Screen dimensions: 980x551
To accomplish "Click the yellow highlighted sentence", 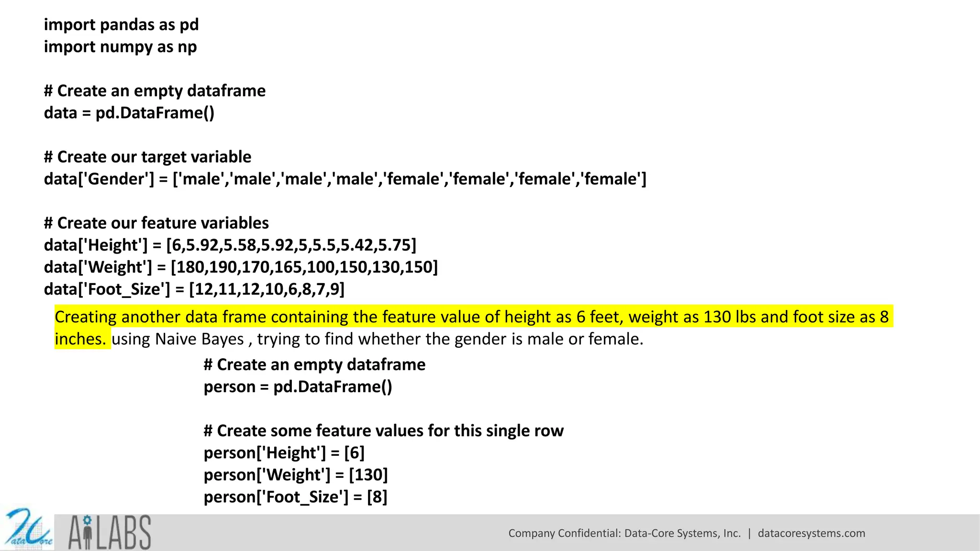I will click(471, 317).
